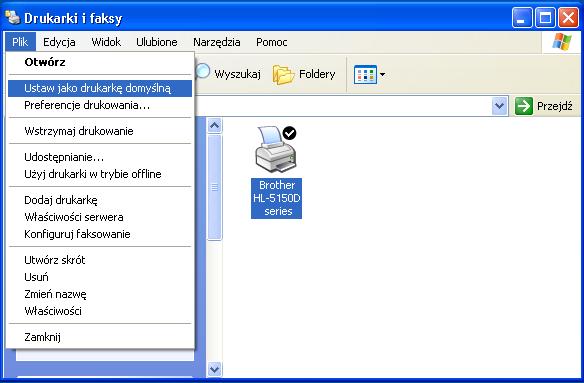Click the scrollbar up arrow
The height and width of the screenshot is (383, 584).
215,126
